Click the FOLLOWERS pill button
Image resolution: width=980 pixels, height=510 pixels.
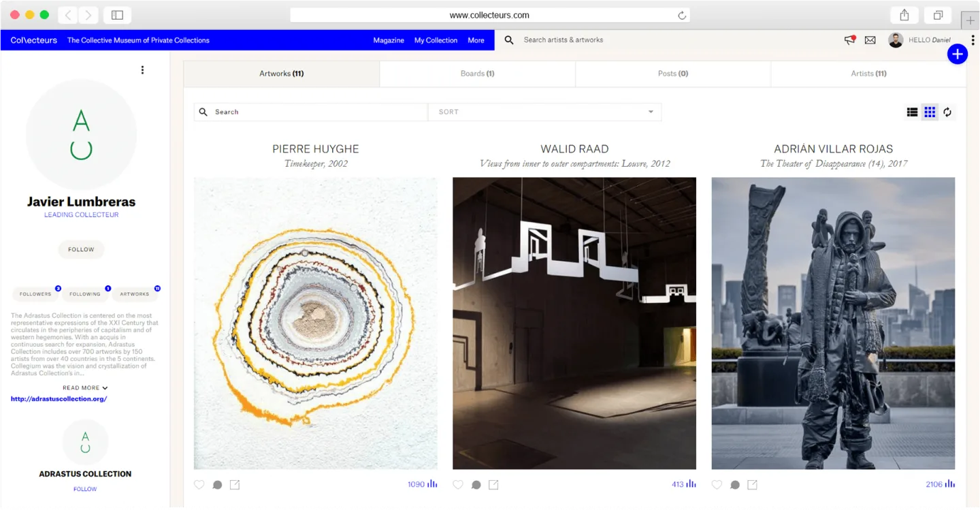(x=35, y=294)
